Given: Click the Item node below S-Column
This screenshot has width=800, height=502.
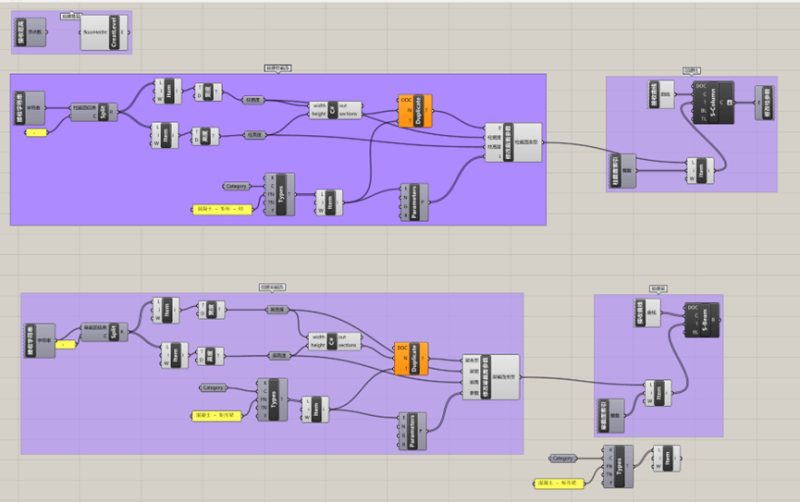Looking at the screenshot, I should 703,170.
